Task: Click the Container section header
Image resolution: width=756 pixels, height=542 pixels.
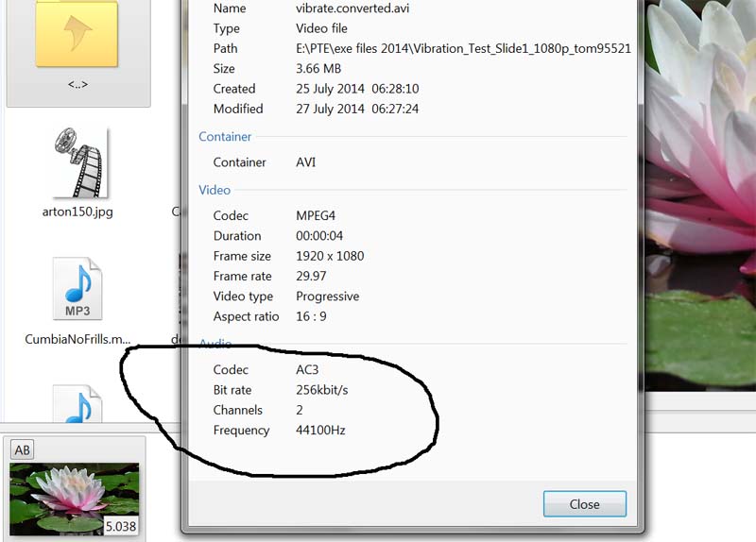Action: [x=225, y=137]
